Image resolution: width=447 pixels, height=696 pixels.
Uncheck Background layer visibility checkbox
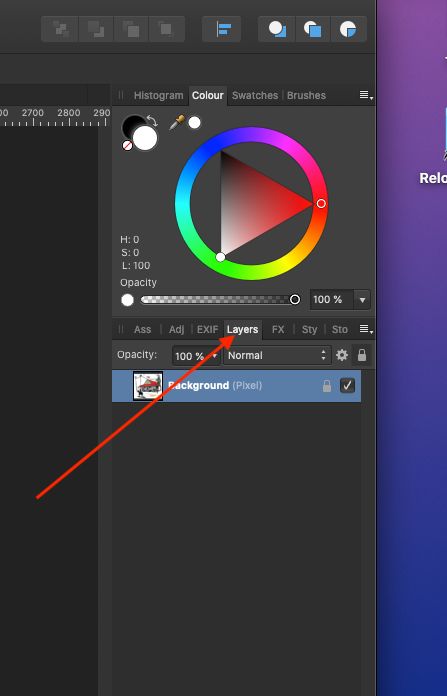pyautogui.click(x=347, y=385)
